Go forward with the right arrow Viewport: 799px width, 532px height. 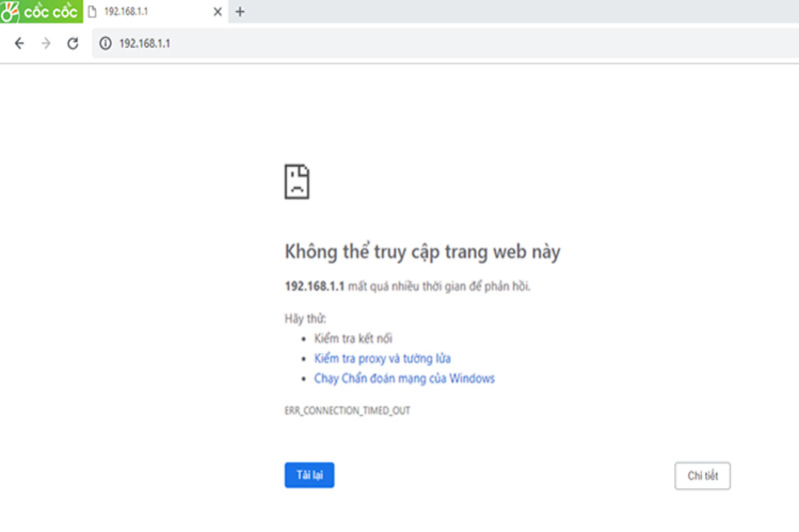46,43
